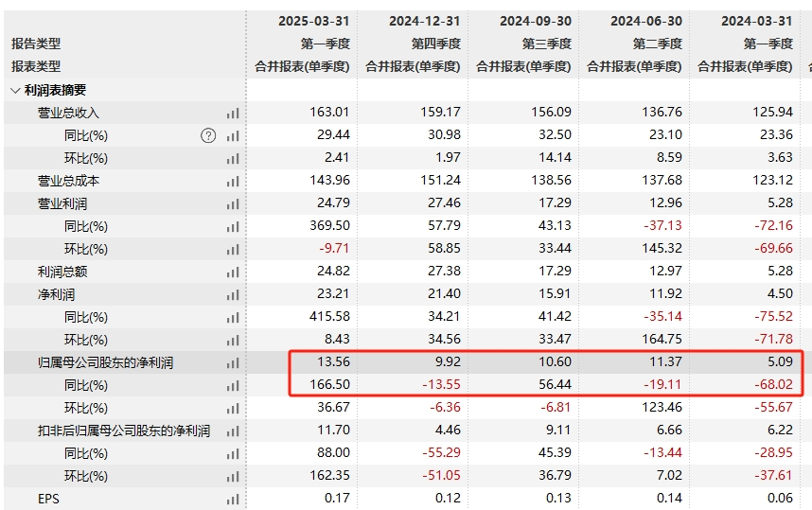Open chart icon for 归属母公司股东的净利润 row
Screen dimensions: 812x510
233,363
